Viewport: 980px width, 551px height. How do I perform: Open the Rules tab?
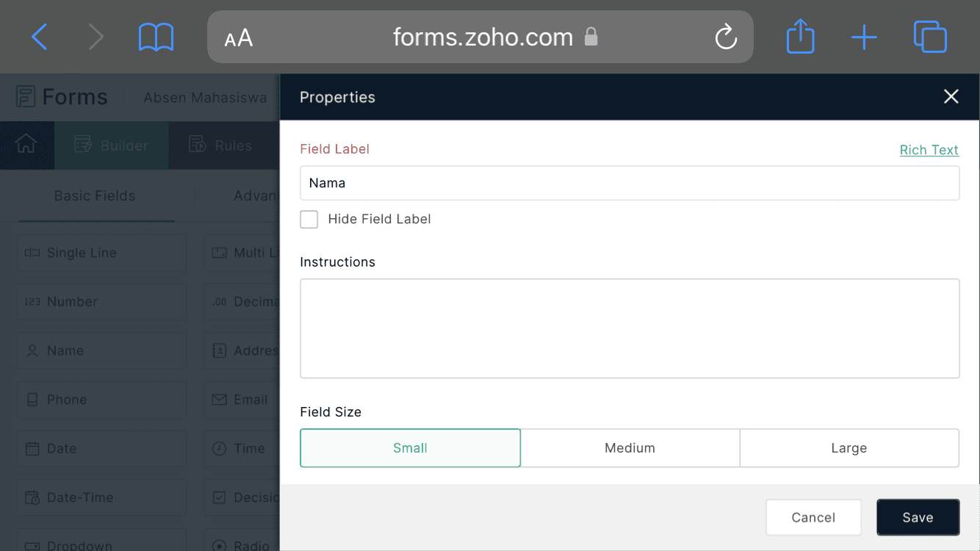pos(220,145)
